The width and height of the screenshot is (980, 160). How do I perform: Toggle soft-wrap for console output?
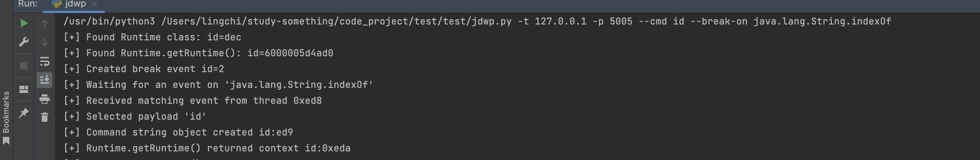coord(45,61)
